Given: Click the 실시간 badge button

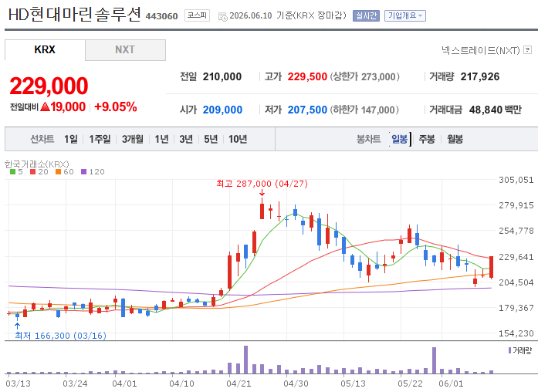Looking at the screenshot, I should click(x=366, y=15).
